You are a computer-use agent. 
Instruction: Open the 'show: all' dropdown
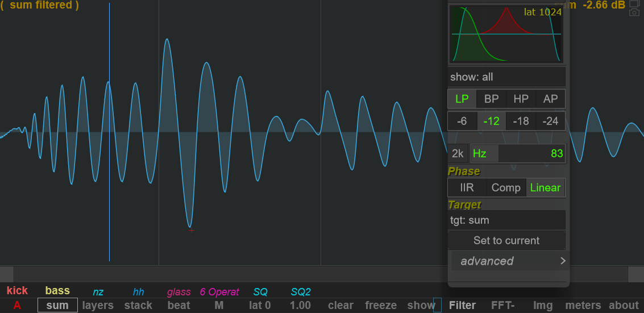506,77
